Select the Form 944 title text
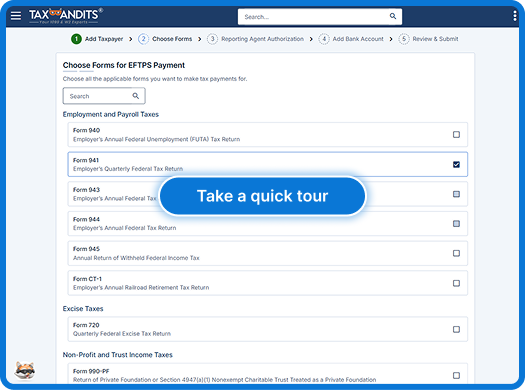Viewport: 525px width, 390px height. [x=86, y=219]
